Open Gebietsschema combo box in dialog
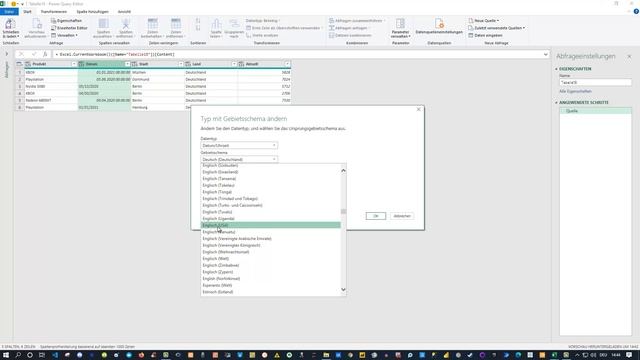This screenshot has height=360, width=640. pyautogui.click(x=239, y=159)
